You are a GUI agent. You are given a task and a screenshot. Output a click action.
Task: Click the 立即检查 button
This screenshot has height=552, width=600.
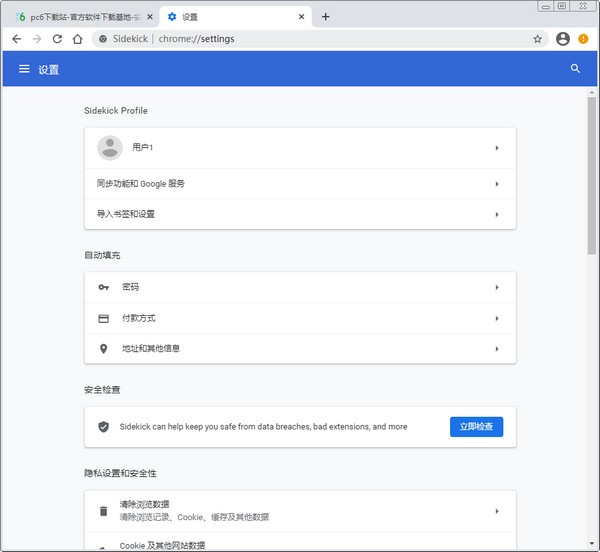tap(476, 427)
